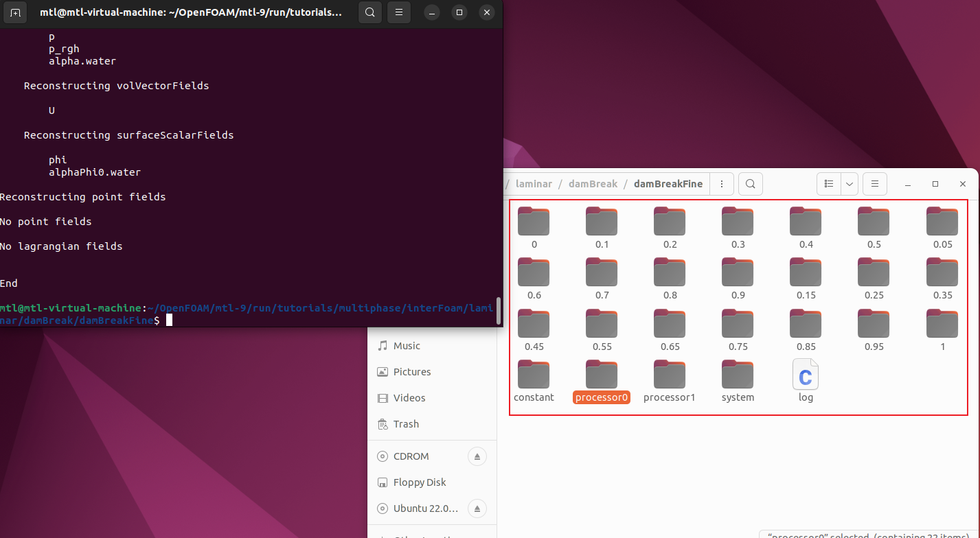
Task: Open the folder 0.2
Action: point(670,229)
